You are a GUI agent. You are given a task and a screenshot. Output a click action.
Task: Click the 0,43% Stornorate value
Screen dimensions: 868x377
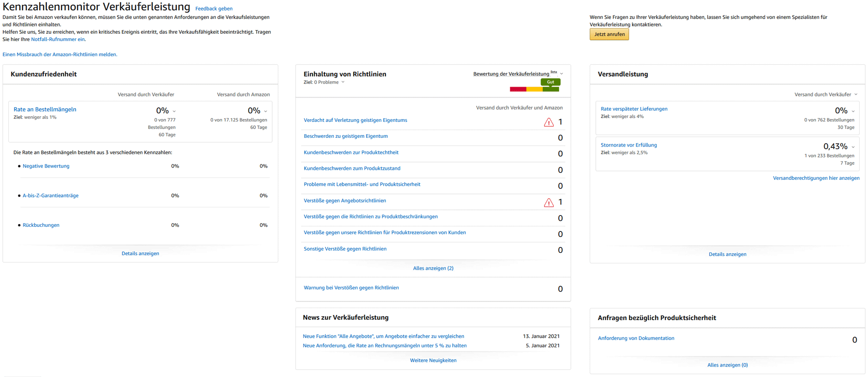pyautogui.click(x=835, y=147)
